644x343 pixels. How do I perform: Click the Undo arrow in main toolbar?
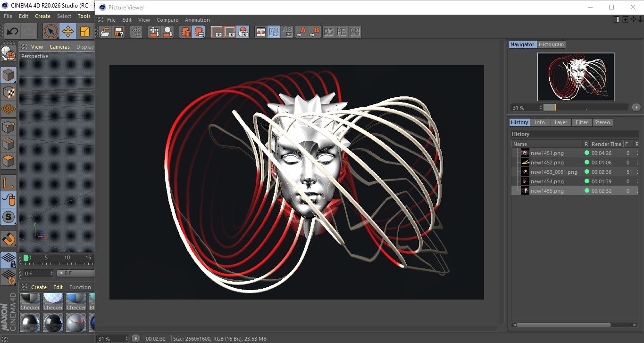click(12, 32)
